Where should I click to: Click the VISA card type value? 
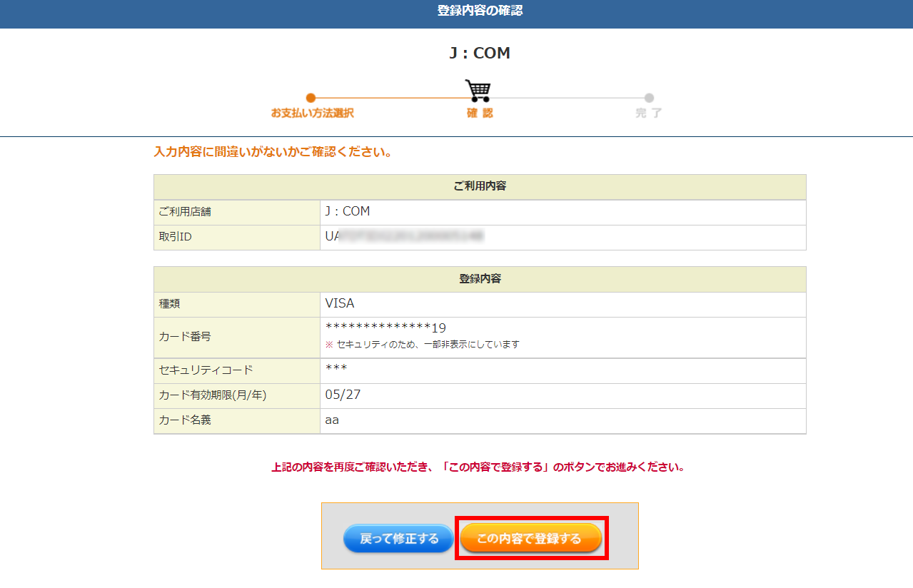(340, 303)
